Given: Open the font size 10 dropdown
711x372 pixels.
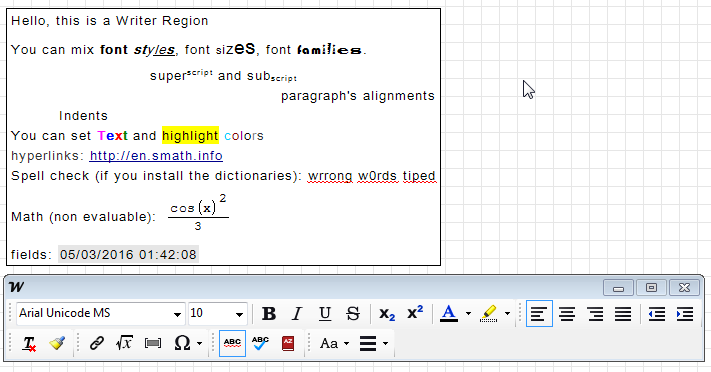Looking at the screenshot, I should point(239,314).
